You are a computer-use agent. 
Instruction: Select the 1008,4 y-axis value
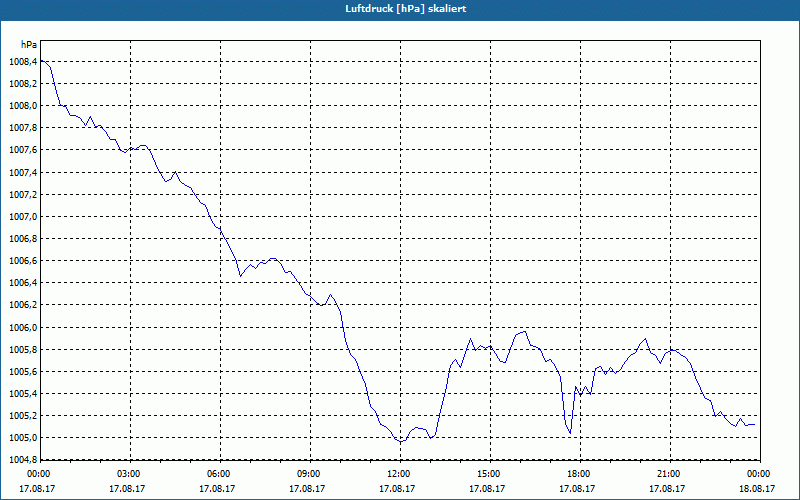[x=23, y=62]
